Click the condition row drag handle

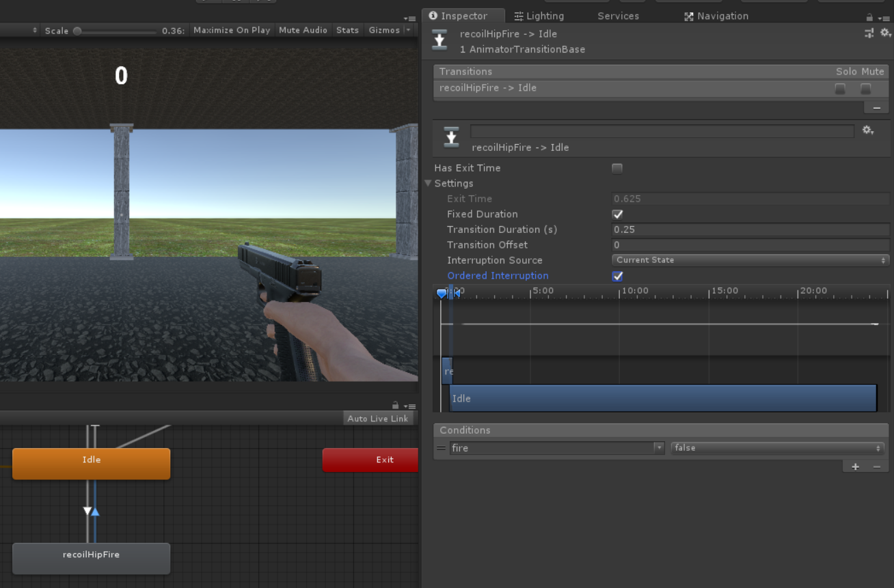point(441,449)
